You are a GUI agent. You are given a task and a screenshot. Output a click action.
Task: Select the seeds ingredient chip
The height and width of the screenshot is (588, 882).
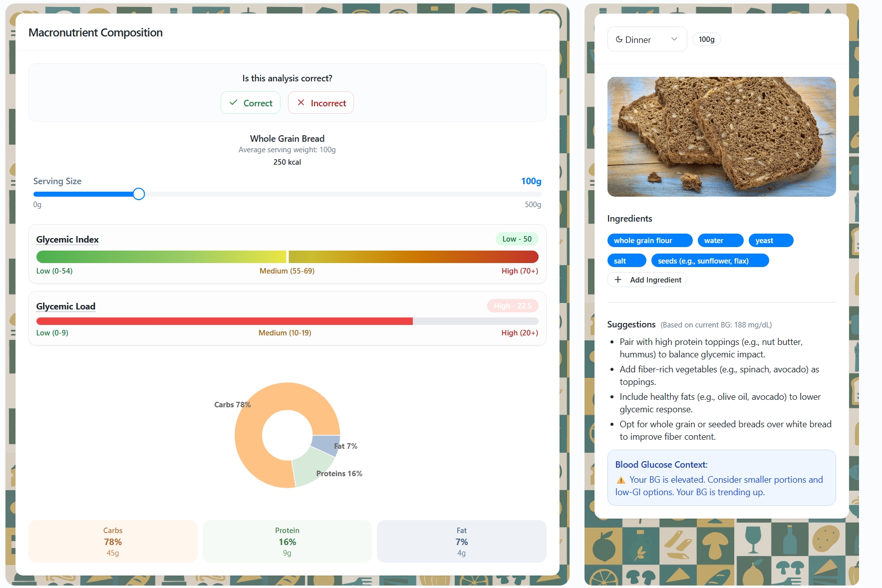[710, 261]
